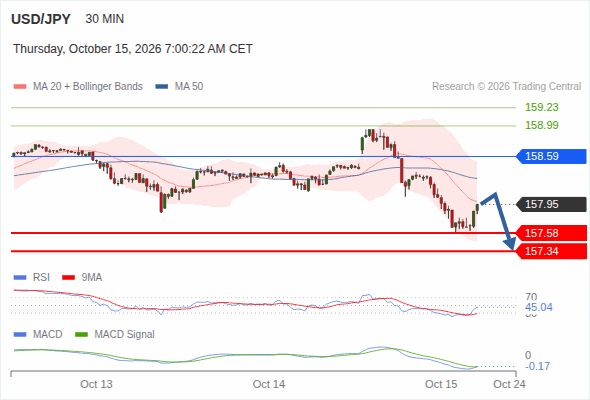Click the 159.23 resistance level value

(542, 107)
